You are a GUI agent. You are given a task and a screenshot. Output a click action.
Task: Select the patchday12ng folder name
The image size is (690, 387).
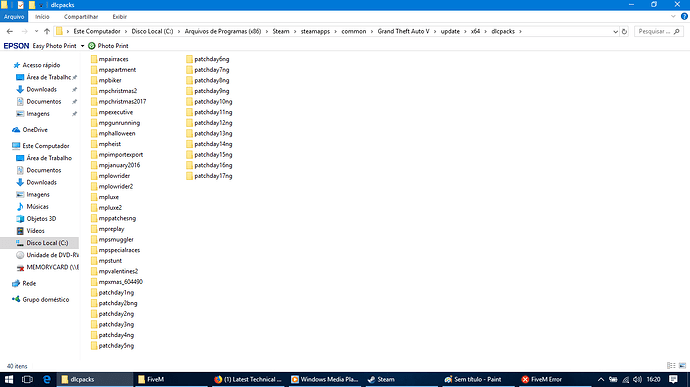click(x=213, y=123)
